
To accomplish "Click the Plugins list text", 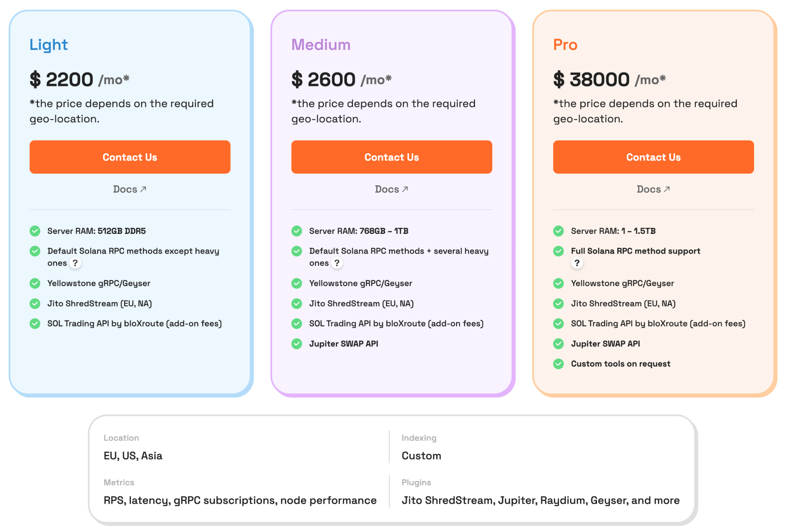I will click(541, 500).
